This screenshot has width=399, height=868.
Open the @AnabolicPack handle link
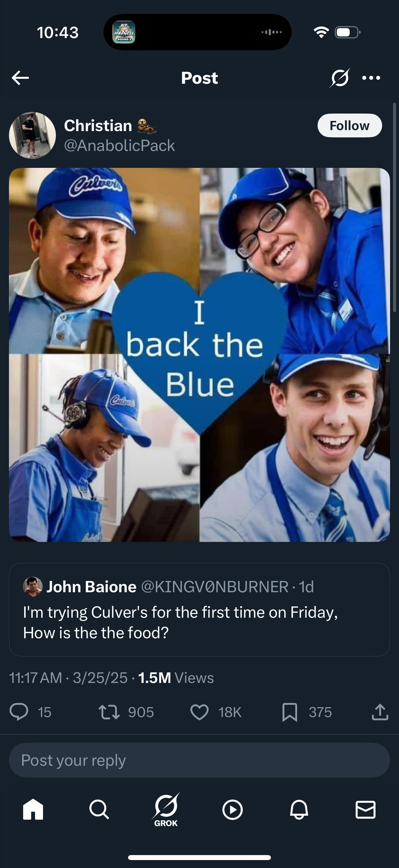click(119, 146)
